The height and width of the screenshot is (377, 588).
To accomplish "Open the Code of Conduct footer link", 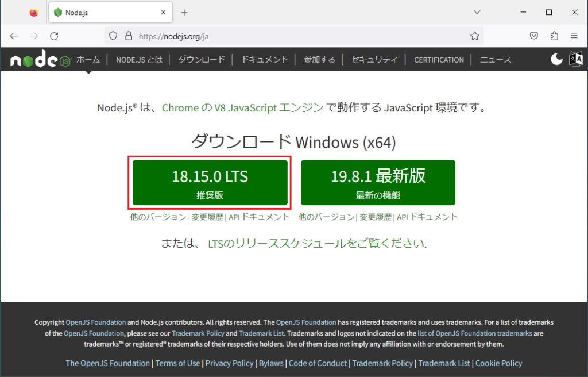I will coord(318,363).
